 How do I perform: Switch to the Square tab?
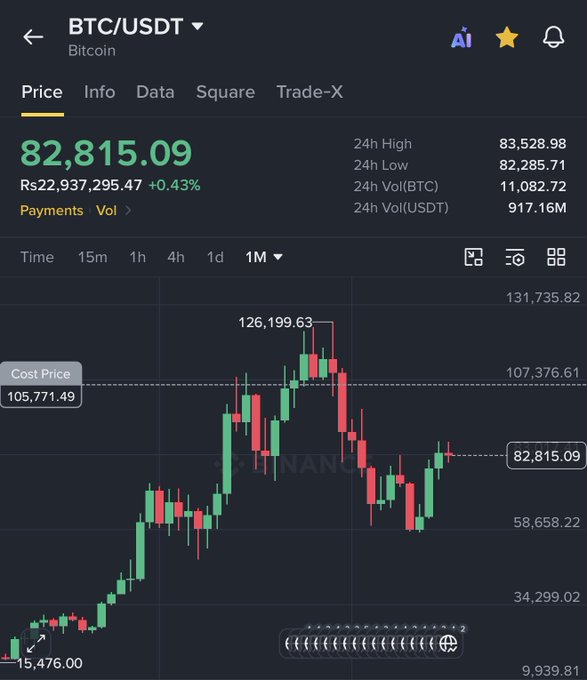pyautogui.click(x=225, y=92)
